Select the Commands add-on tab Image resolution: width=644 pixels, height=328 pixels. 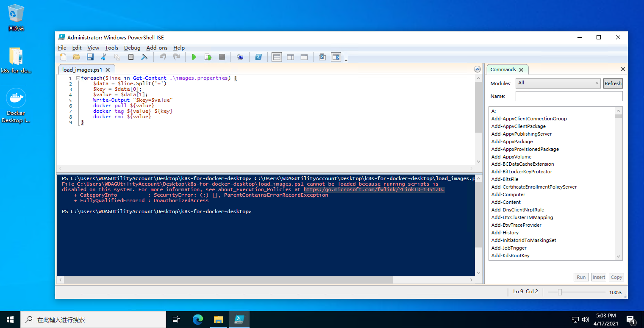pyautogui.click(x=503, y=69)
